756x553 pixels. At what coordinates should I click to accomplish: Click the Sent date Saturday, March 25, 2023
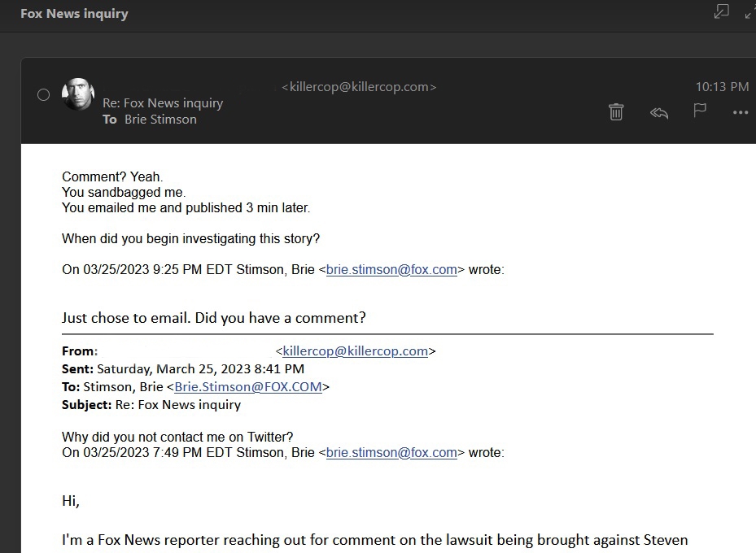(173, 369)
